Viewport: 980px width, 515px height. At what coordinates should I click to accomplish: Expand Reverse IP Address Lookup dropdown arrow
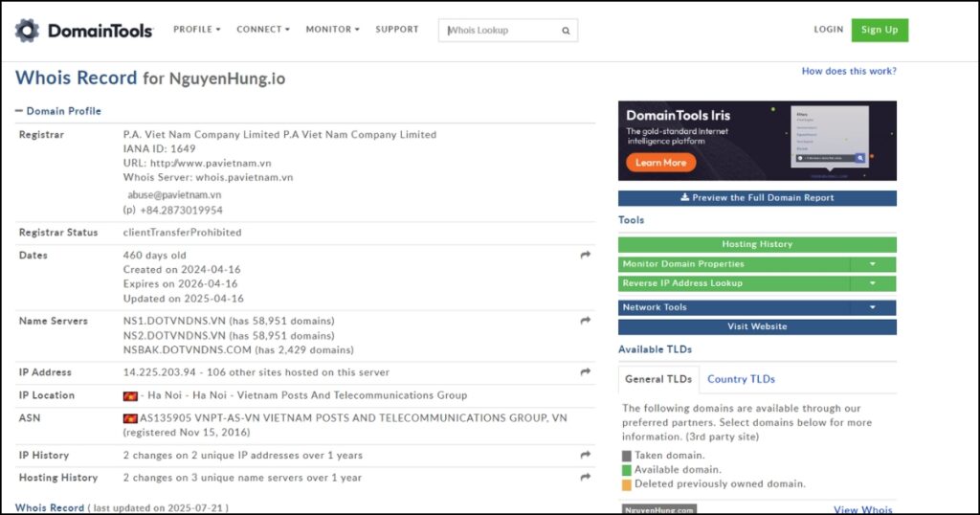click(873, 283)
